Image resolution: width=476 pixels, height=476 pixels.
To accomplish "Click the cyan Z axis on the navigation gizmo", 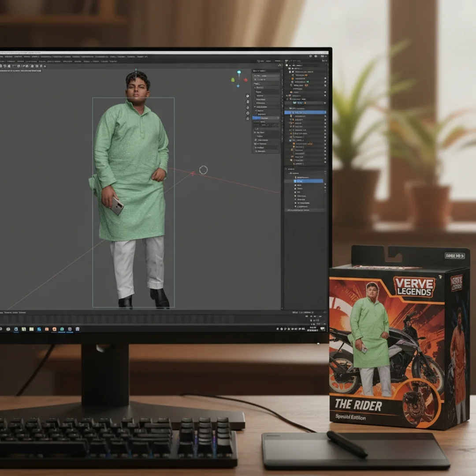I will pyautogui.click(x=239, y=72).
